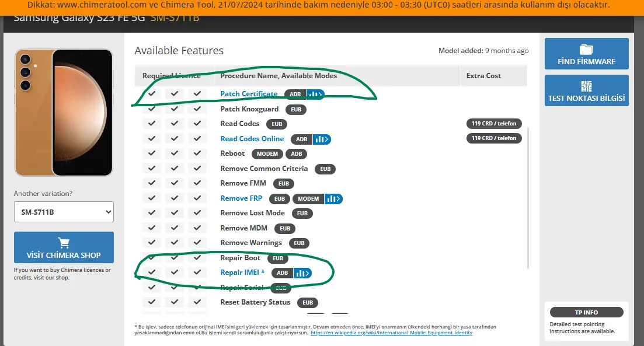Click EUB badge on Remove Common Criteria

click(x=325, y=169)
